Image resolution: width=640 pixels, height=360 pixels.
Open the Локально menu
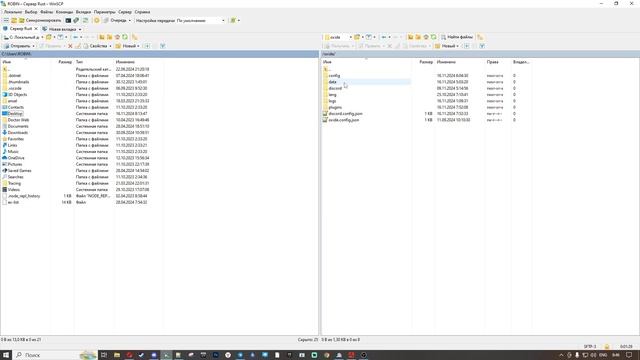(13, 12)
